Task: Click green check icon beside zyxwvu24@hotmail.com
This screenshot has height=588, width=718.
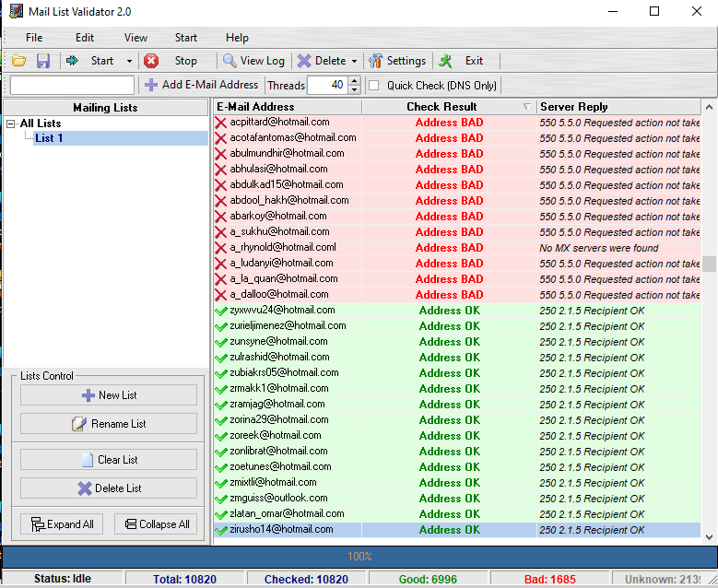Action: [221, 311]
